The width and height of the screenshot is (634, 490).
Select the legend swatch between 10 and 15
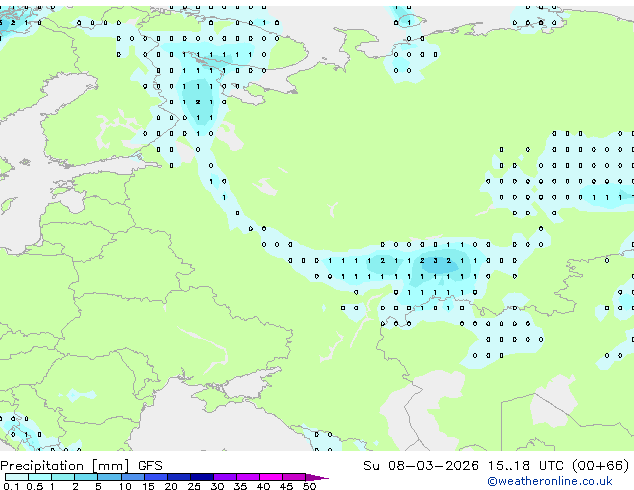pyautogui.click(x=132, y=477)
